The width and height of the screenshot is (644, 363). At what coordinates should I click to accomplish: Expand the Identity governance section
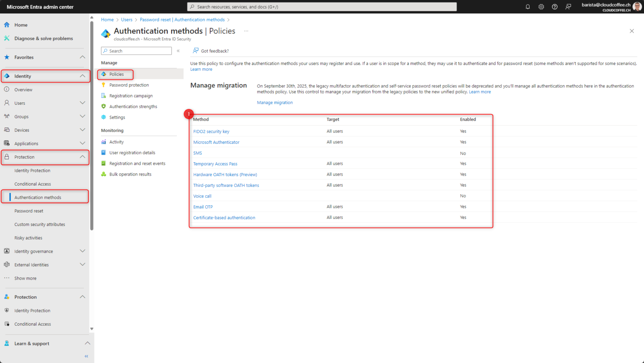(82, 251)
